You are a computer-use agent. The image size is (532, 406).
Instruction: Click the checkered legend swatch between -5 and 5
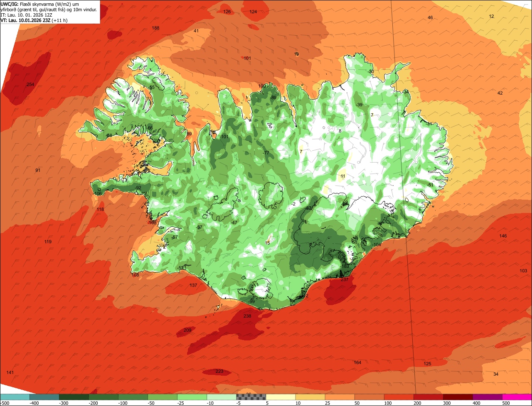(251, 397)
